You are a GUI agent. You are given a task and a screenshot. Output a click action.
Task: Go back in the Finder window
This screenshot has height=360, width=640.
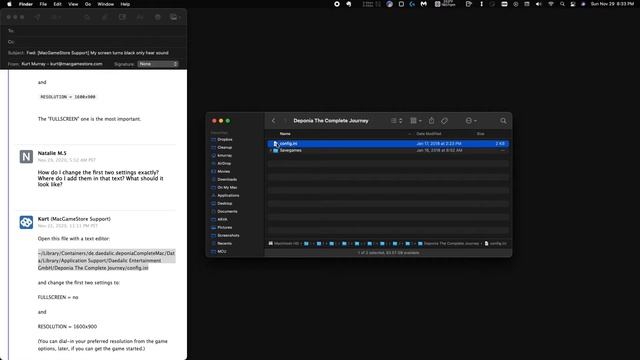click(273, 121)
